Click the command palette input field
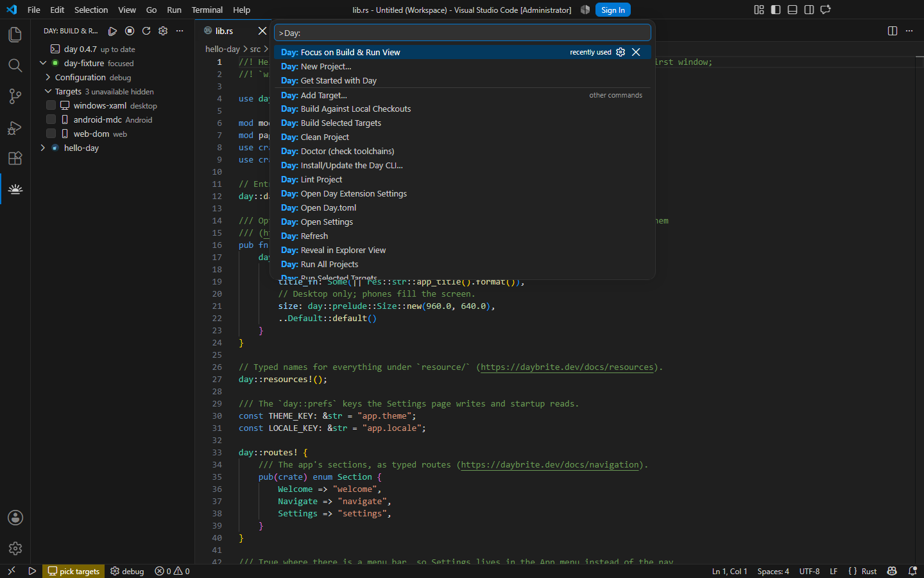Viewport: 924px width, 578px height. [463, 33]
